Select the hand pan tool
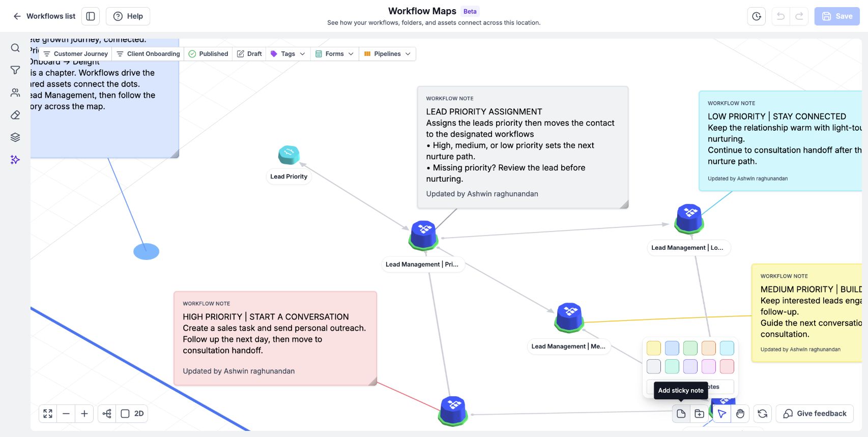Screen dimensions: 868x437 [740, 414]
